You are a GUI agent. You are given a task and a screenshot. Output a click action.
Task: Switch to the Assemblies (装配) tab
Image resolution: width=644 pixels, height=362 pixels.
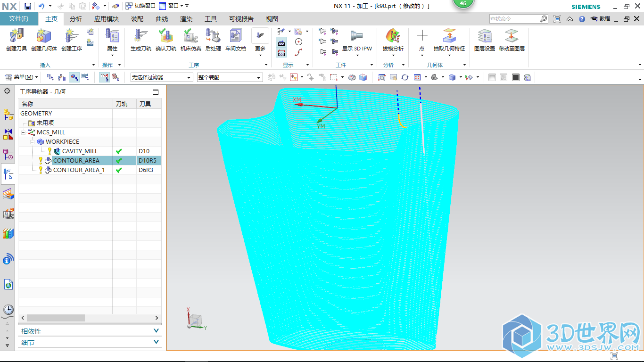(137, 19)
